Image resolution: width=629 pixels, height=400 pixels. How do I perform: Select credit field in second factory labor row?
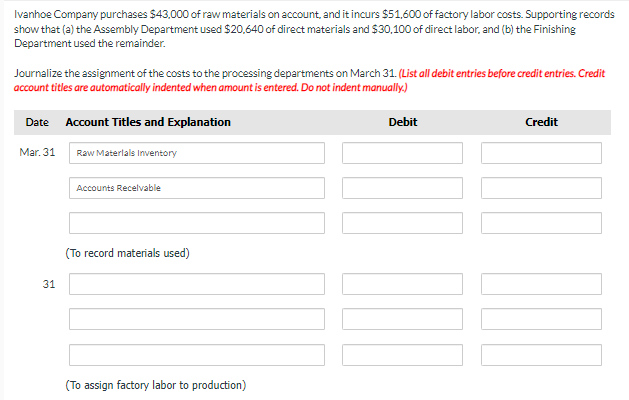click(x=541, y=319)
